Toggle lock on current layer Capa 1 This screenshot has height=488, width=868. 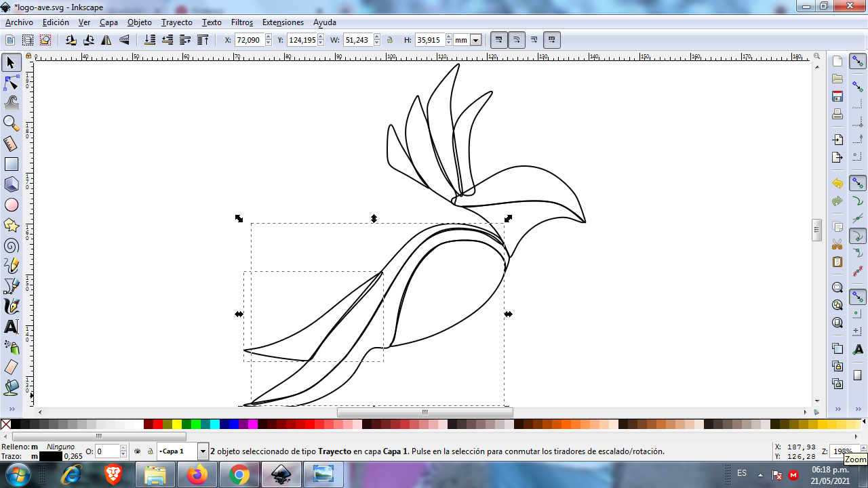coord(150,451)
